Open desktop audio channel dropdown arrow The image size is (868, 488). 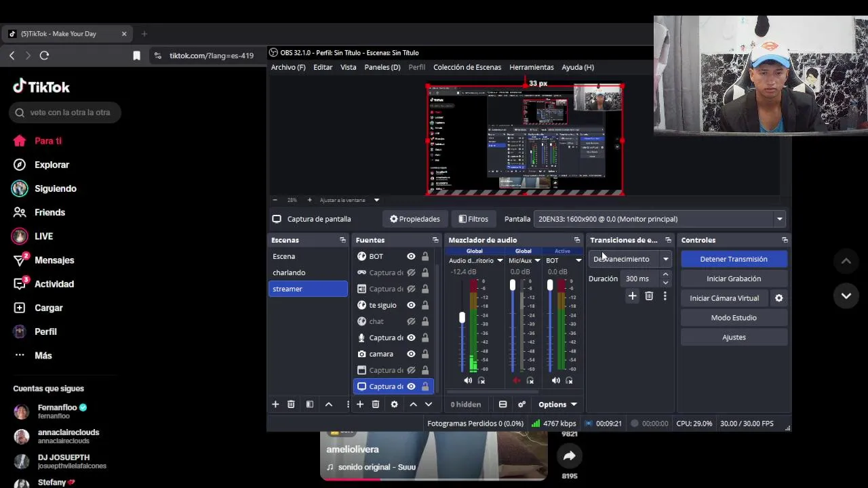pyautogui.click(x=500, y=260)
